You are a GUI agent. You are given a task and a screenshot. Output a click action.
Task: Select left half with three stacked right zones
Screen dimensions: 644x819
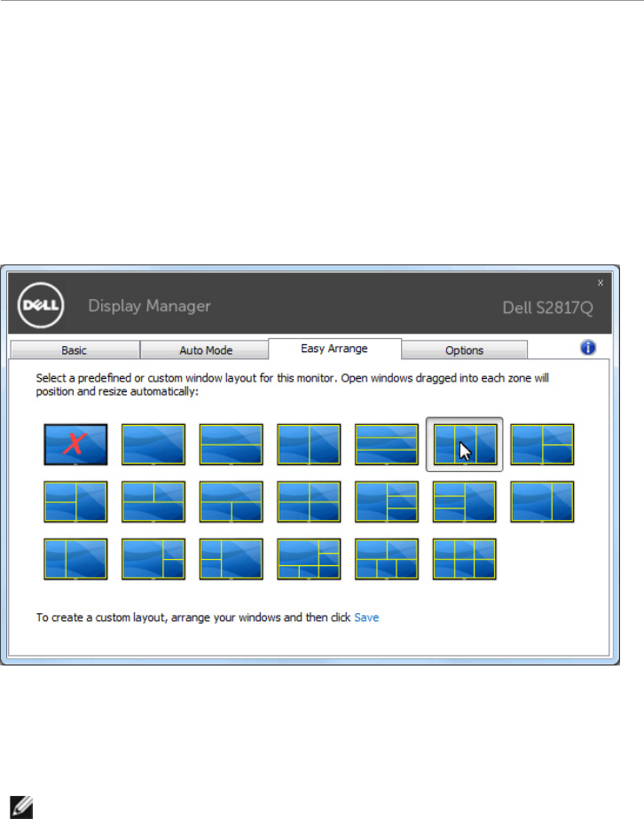[x=387, y=502]
